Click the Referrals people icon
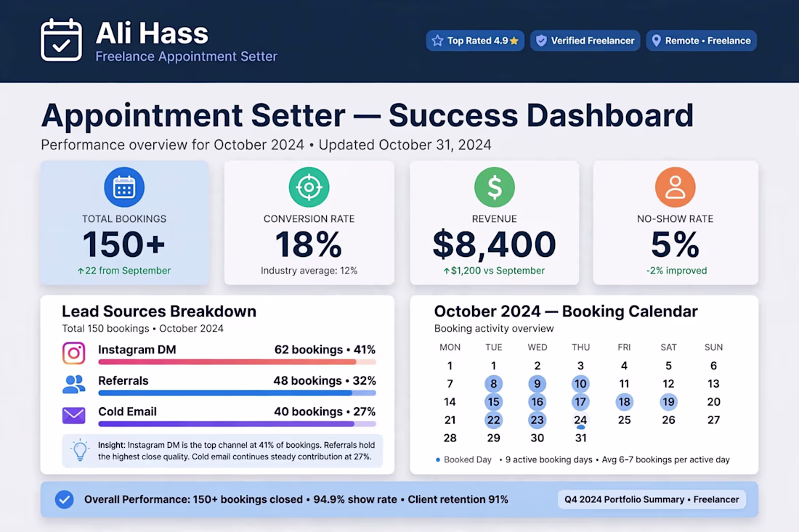 (74, 385)
